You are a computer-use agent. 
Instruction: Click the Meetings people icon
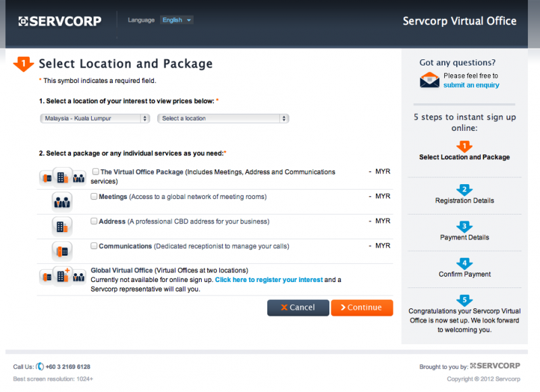[x=62, y=202]
